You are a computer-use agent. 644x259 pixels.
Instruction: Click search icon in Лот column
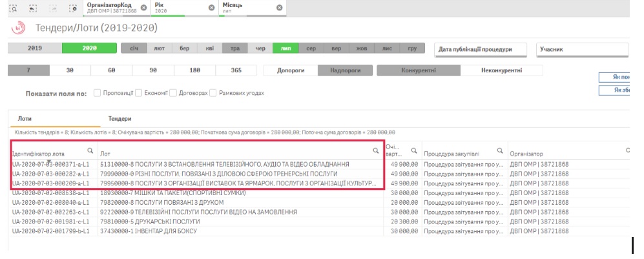point(376,150)
